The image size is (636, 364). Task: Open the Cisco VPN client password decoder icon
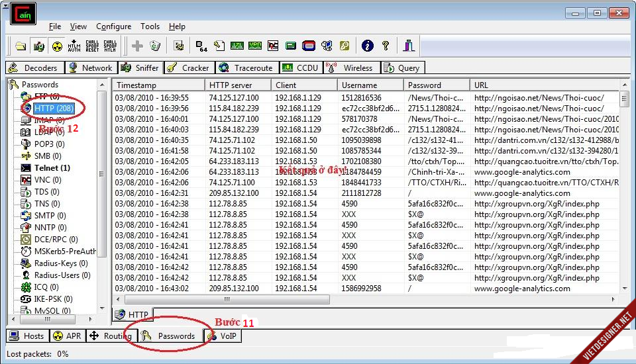point(254,46)
